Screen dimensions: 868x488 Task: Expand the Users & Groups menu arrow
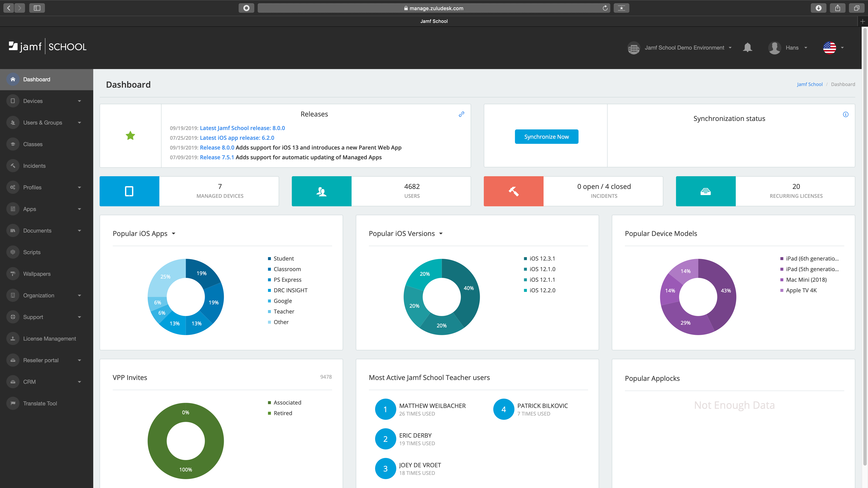click(x=79, y=123)
